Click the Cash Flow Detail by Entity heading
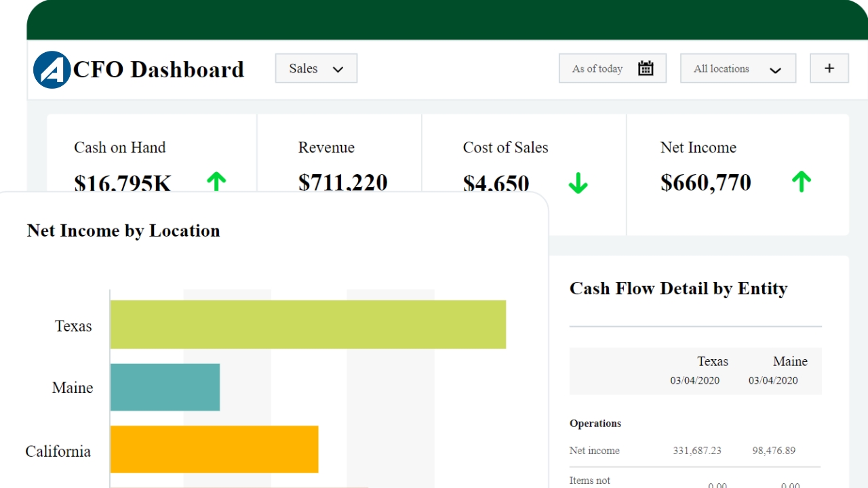Image resolution: width=868 pixels, height=488 pixels. tap(679, 289)
